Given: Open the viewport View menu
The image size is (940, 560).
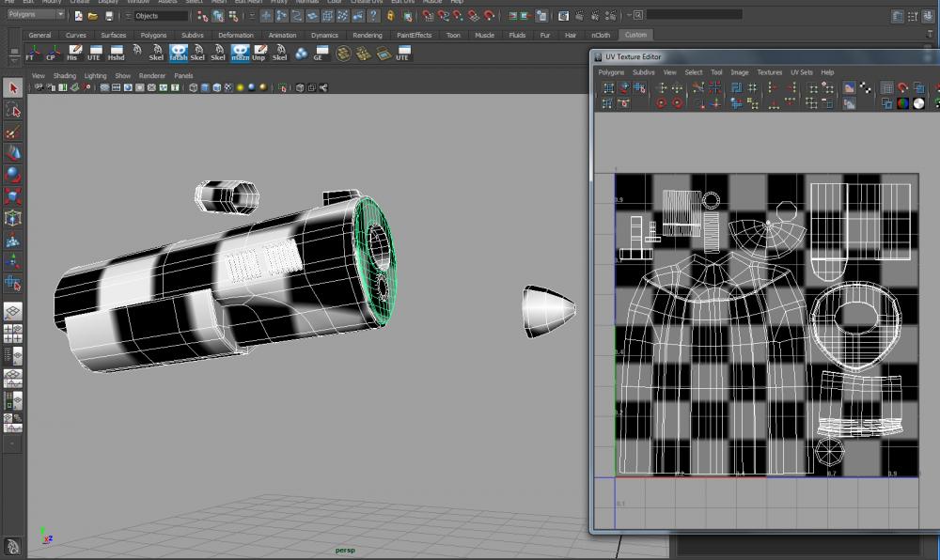Looking at the screenshot, I should point(39,76).
